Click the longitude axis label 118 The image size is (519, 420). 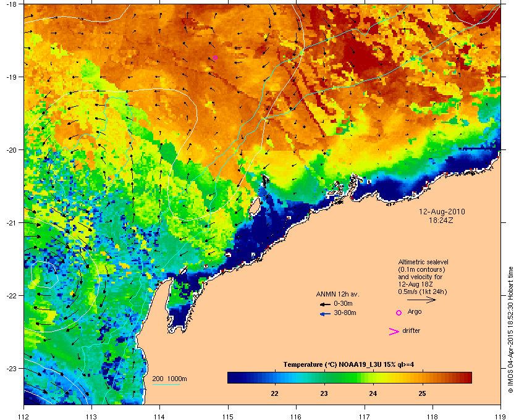(432, 417)
